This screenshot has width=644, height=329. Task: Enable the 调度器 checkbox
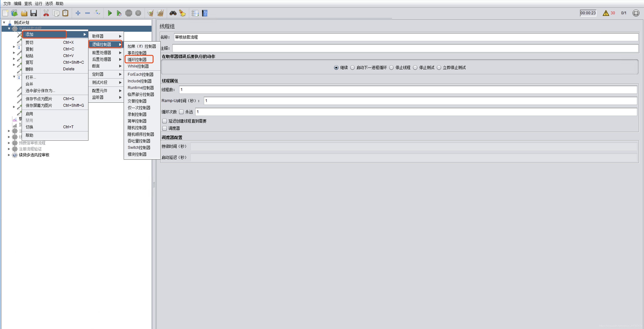(x=164, y=128)
